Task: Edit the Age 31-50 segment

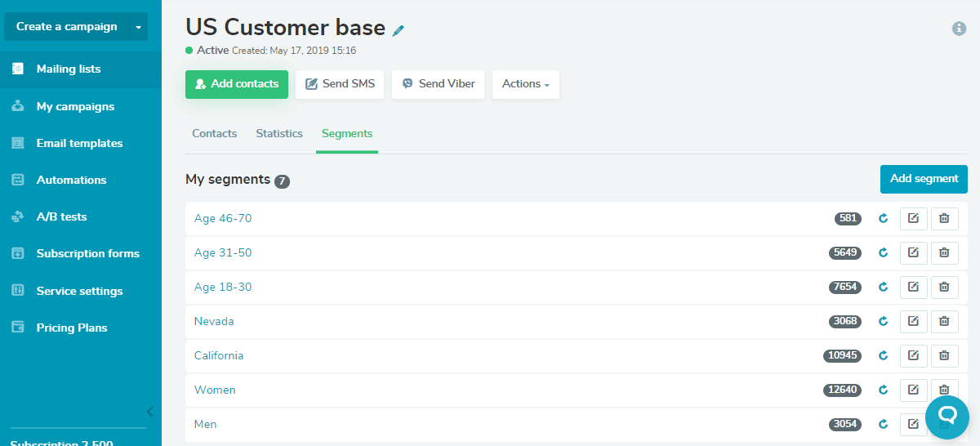Action: (x=914, y=252)
